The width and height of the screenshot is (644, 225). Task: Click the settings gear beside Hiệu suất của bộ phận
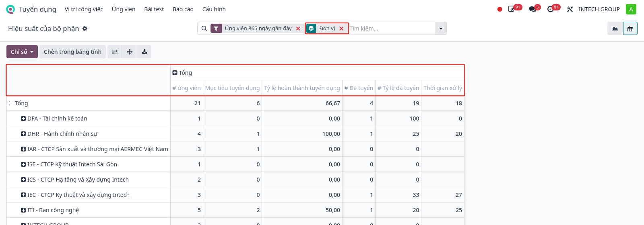[x=85, y=29]
